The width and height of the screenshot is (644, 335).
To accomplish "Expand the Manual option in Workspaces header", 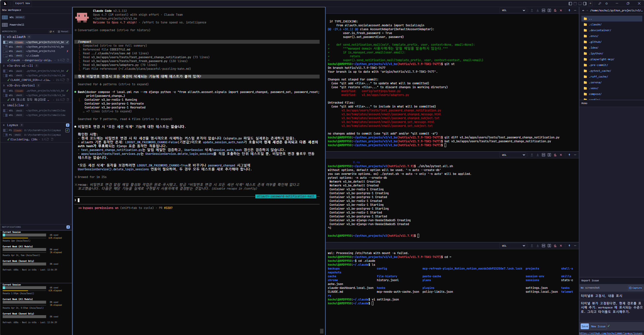I will (63, 31).
